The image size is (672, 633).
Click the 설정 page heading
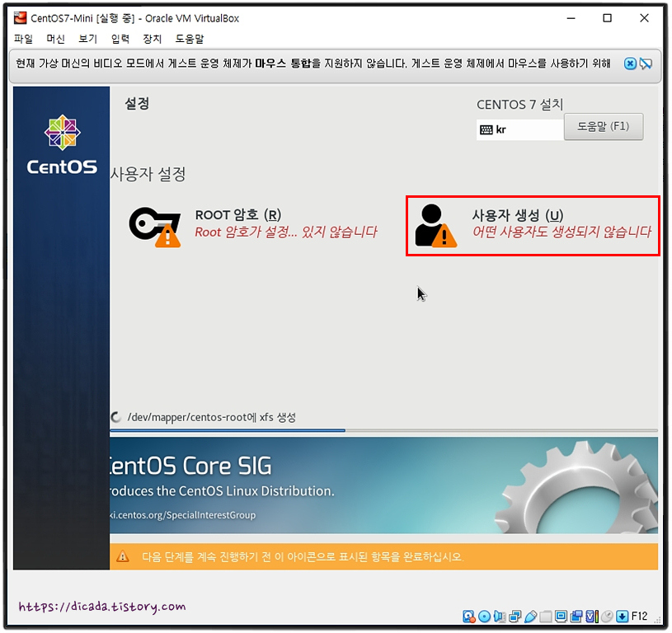point(137,103)
